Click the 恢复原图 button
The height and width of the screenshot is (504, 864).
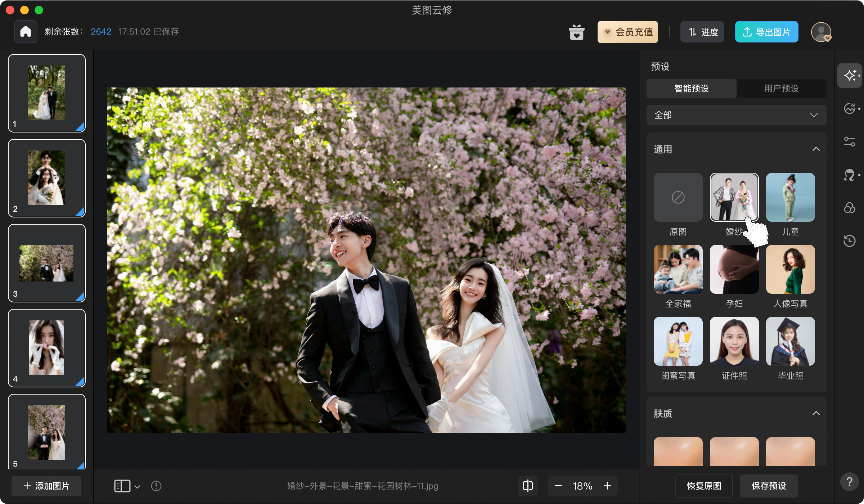point(704,486)
